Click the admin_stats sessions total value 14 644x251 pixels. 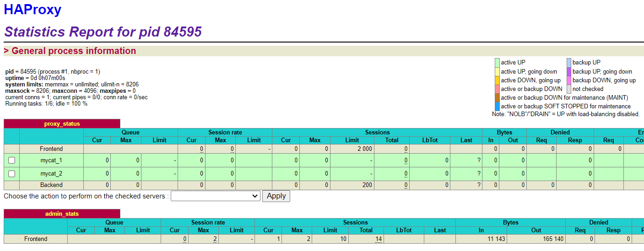coord(379,239)
